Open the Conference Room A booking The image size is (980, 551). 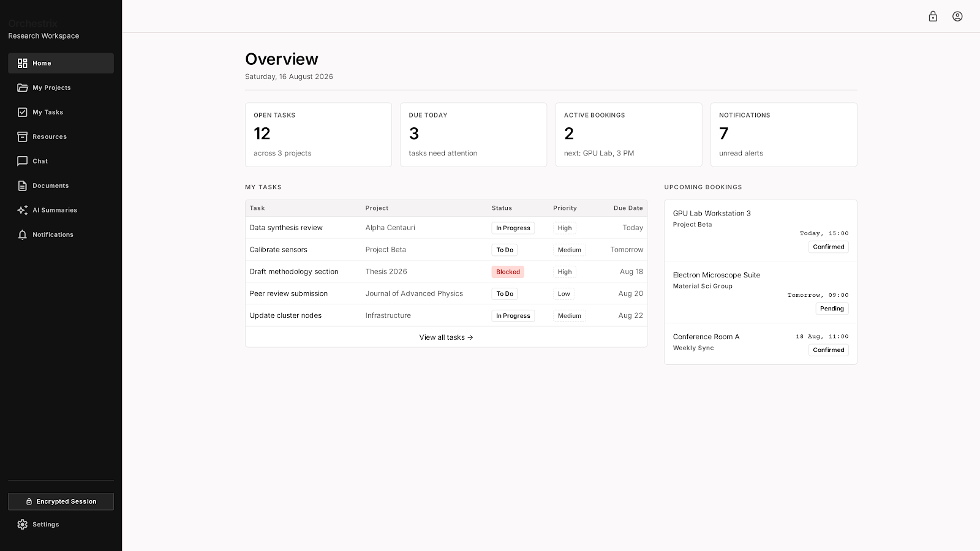[761, 343]
